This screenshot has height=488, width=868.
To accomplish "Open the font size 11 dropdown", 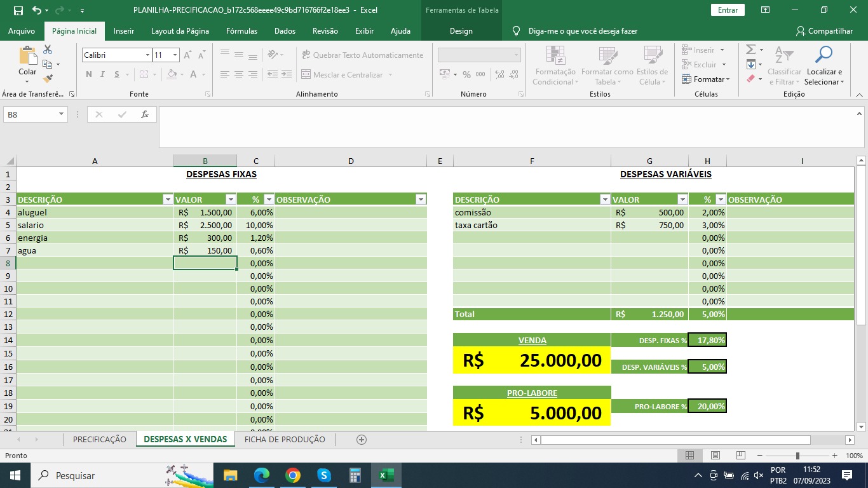I will coord(175,55).
